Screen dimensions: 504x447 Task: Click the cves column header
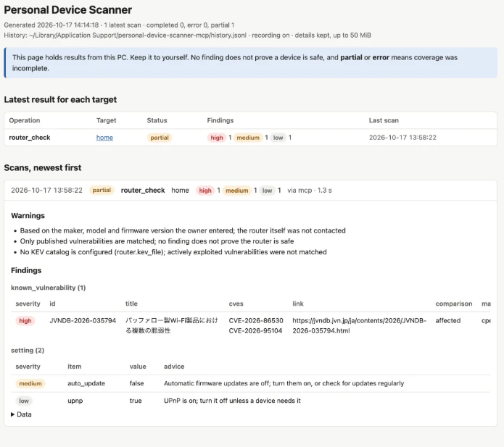click(236, 304)
